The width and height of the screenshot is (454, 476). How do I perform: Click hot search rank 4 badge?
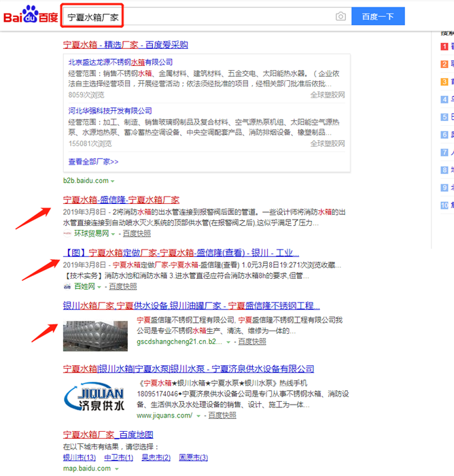444,99
